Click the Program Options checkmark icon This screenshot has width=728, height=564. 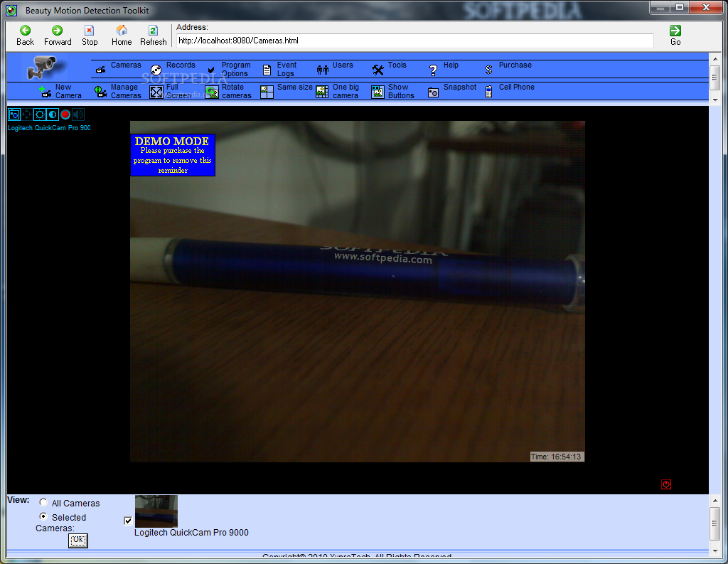tap(211, 70)
